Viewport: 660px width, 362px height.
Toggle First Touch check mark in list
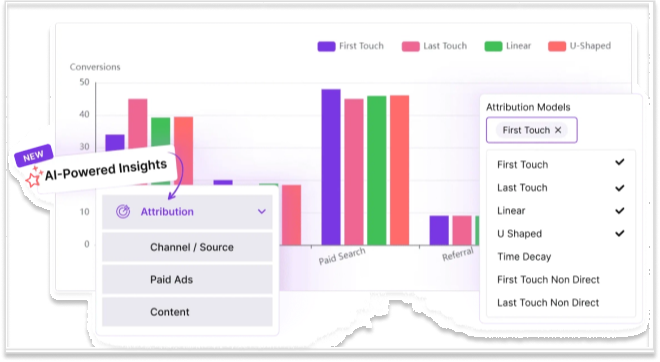[x=620, y=162]
